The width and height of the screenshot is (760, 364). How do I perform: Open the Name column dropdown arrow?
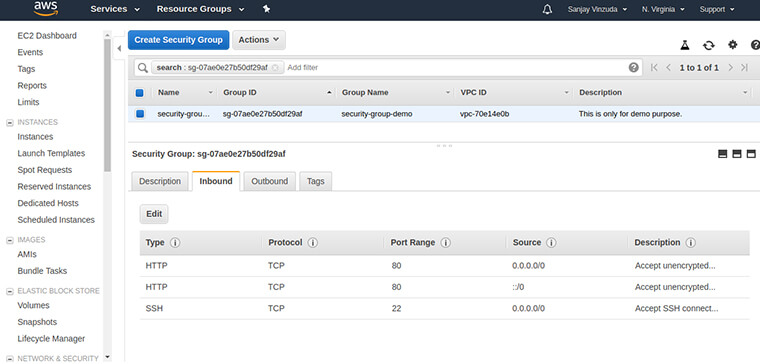[210, 93]
